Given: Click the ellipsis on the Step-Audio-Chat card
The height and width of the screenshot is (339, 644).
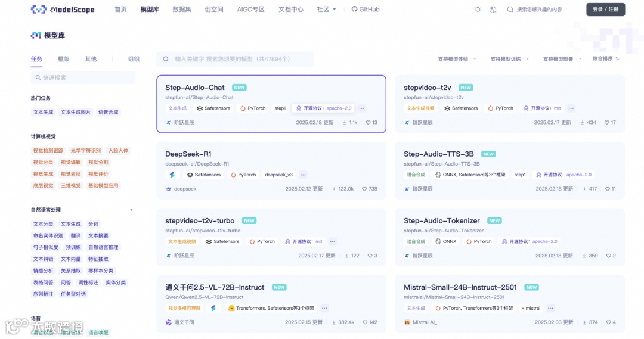Looking at the screenshot, I should pos(361,108).
